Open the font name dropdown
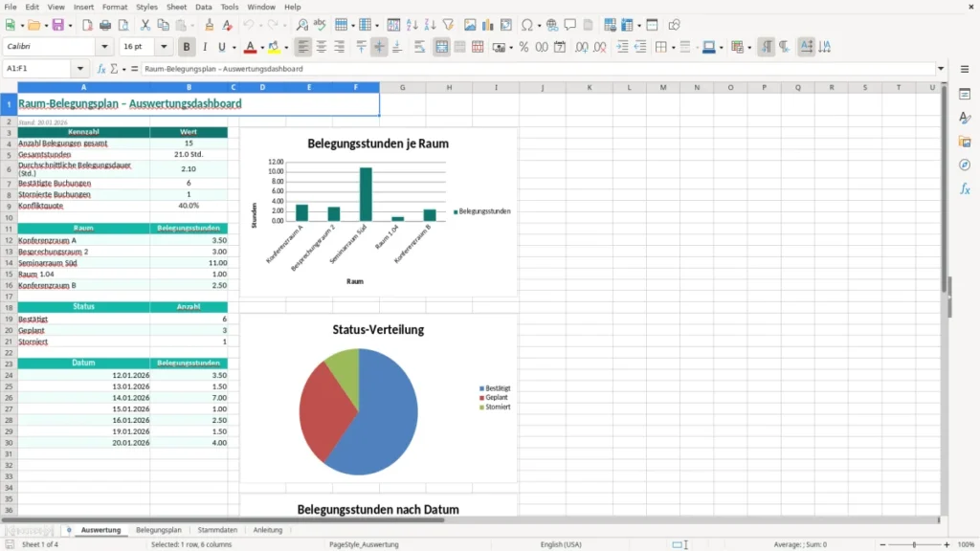The width and height of the screenshot is (980, 551). 104,46
